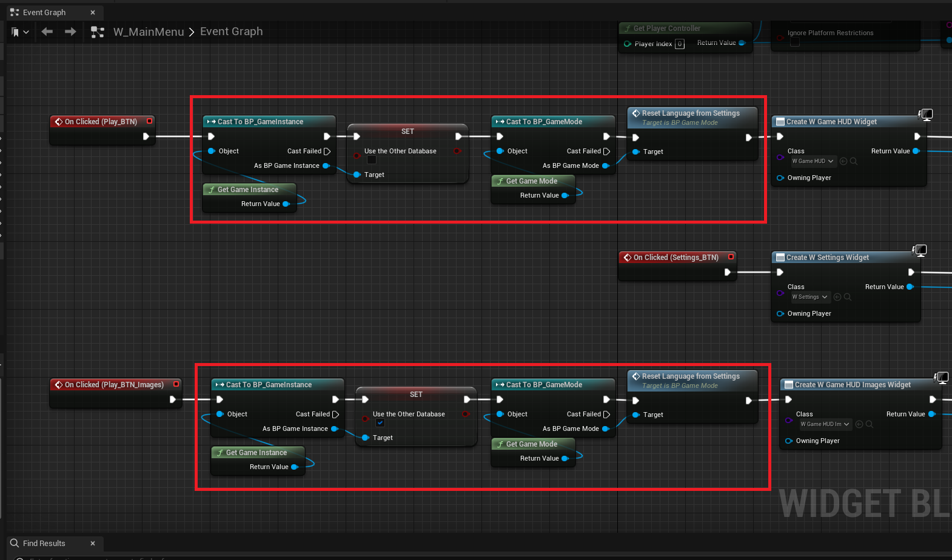952x560 pixels.
Task: Toggle the Ignore Platform Restrictions checkbox
Action: coord(794,43)
